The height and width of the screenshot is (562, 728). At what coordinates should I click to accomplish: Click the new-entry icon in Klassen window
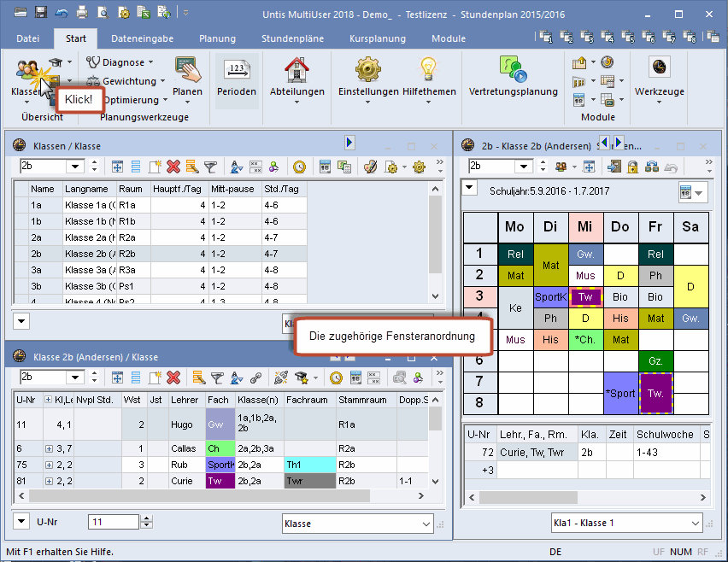(x=155, y=167)
